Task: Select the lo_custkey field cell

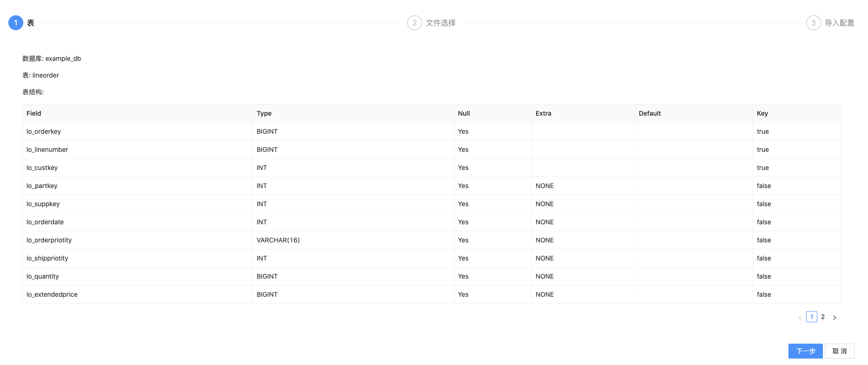Action: 138,168
